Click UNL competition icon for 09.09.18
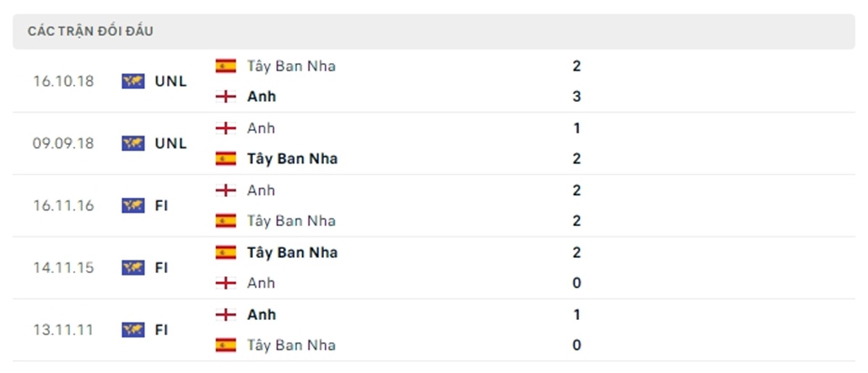Image resolution: width=868 pixels, height=373 pixels. (x=133, y=143)
